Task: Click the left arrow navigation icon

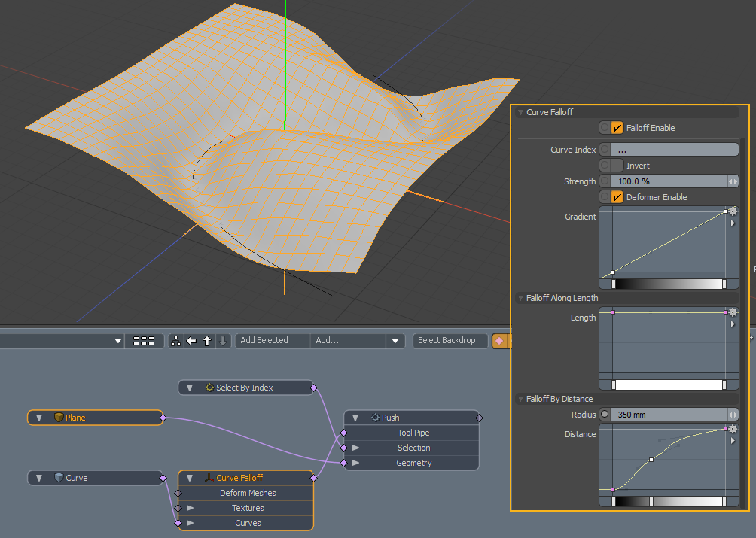Action: pos(191,341)
